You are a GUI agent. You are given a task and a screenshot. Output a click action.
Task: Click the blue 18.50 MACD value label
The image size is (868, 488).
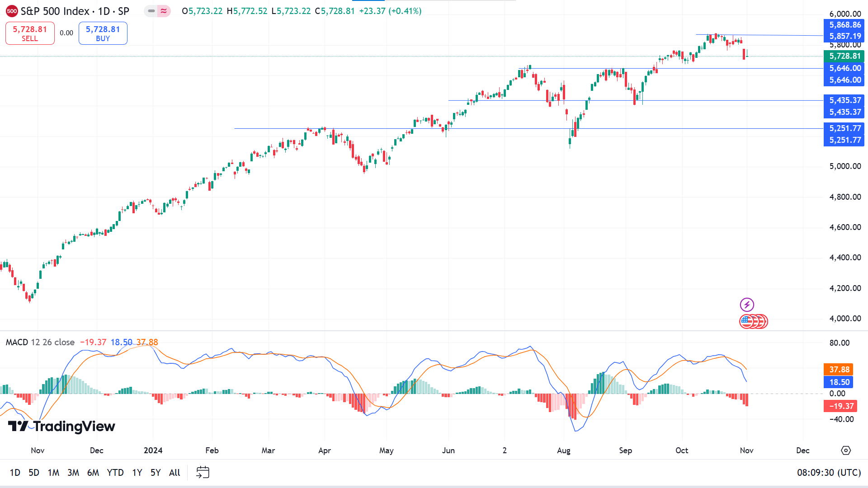pos(839,382)
